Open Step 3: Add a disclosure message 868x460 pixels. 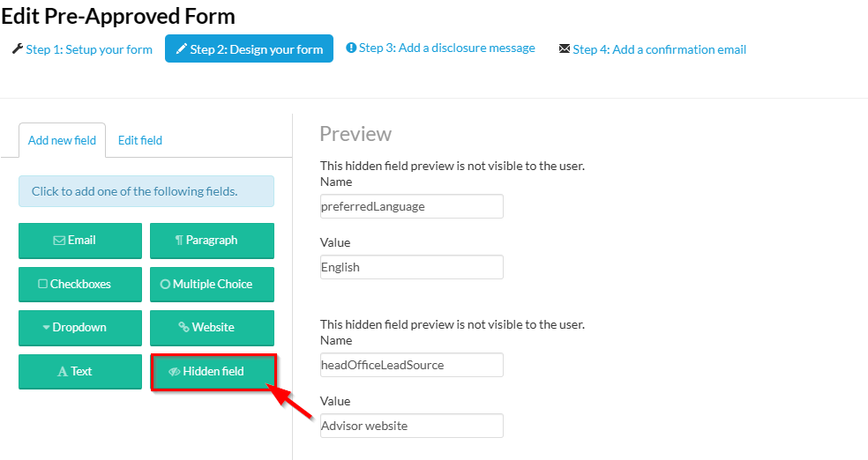click(441, 48)
